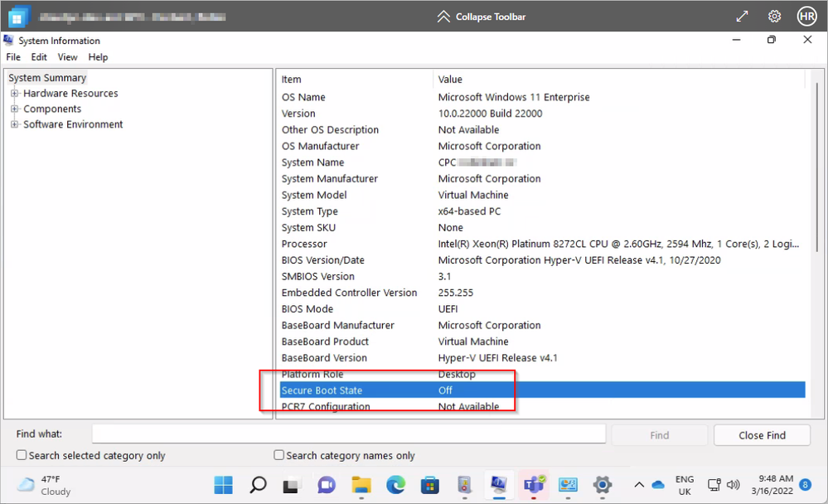Click Collapse Toolbar
The height and width of the screenshot is (504, 828).
[482, 17]
